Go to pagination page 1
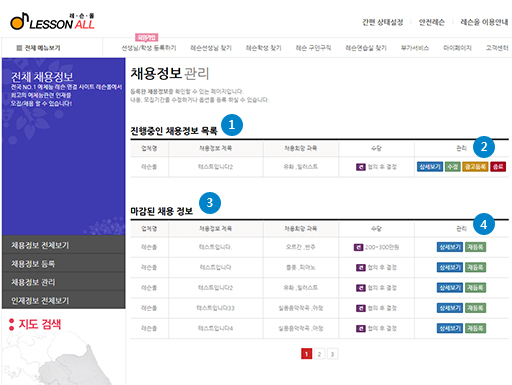 [306, 354]
